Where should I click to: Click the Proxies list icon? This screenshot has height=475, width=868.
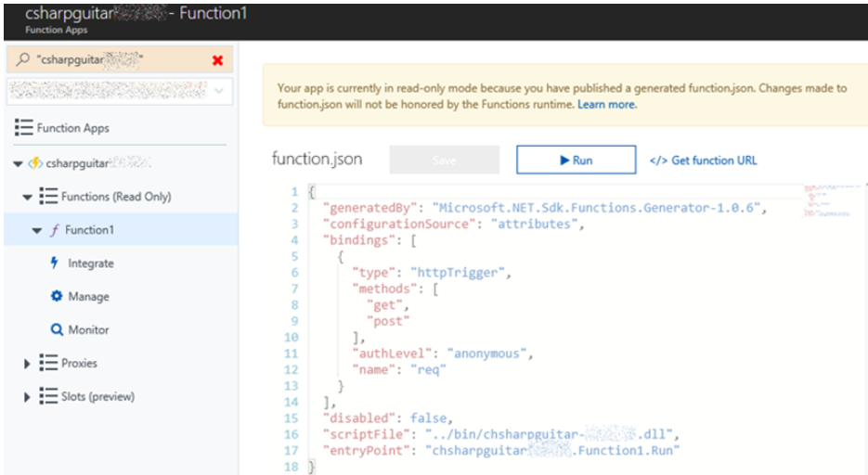pyautogui.click(x=48, y=363)
